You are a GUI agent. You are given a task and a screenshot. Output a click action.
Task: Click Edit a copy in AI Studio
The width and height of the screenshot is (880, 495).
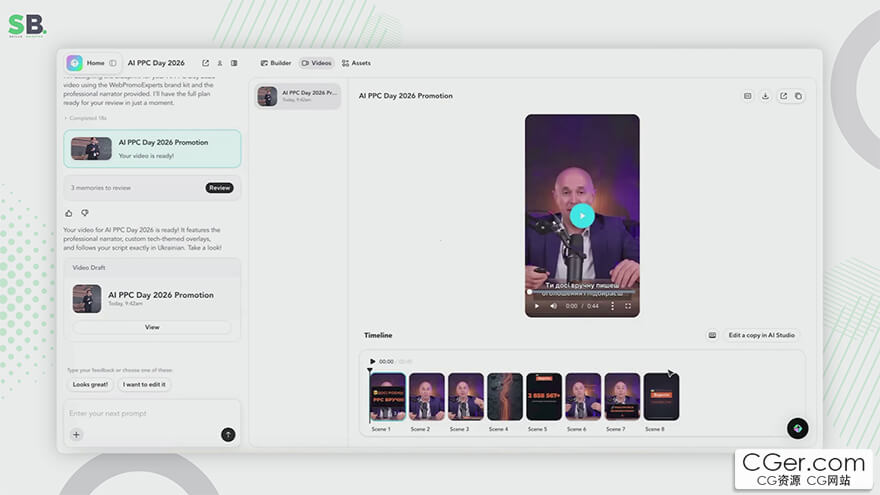point(762,335)
